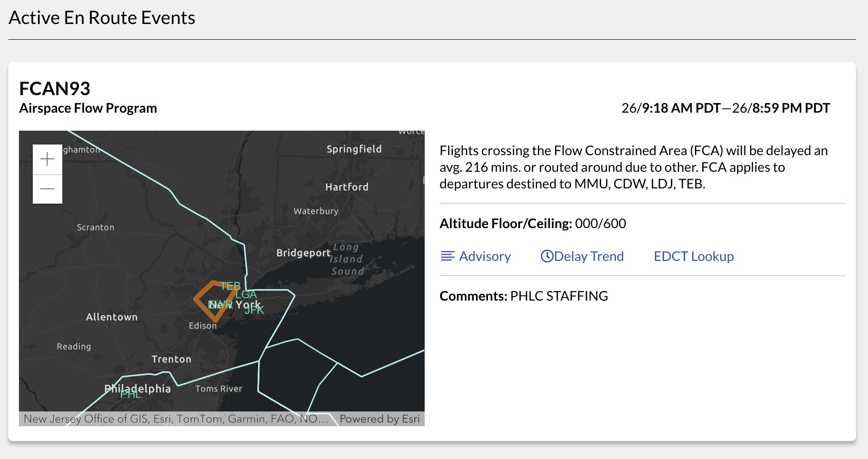
Task: Open the Advisory text link
Action: click(x=485, y=256)
